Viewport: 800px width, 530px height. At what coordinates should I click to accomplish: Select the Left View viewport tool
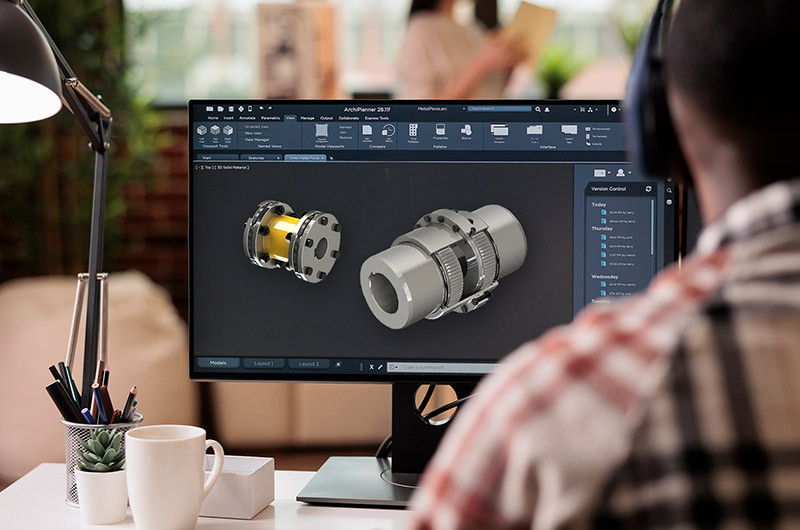[202, 131]
